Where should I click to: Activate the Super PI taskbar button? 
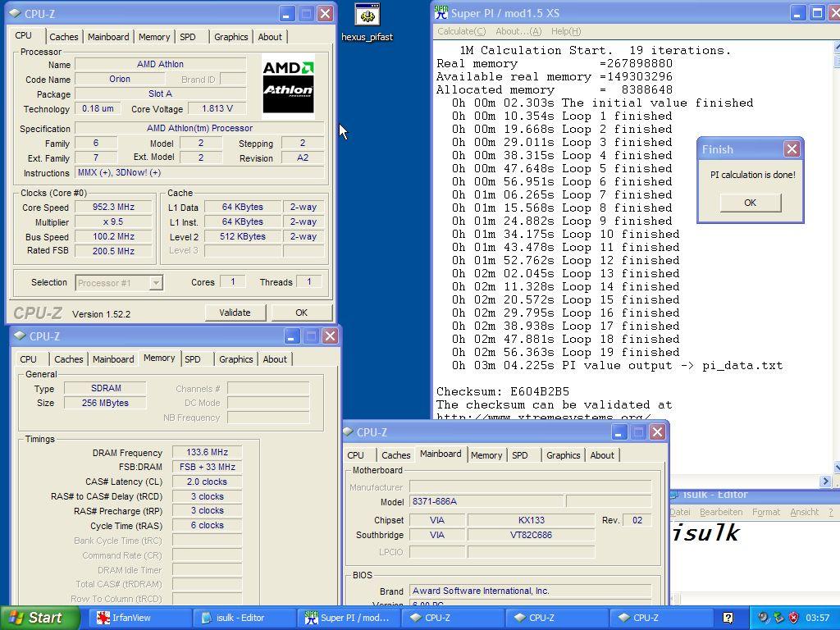[x=347, y=618]
